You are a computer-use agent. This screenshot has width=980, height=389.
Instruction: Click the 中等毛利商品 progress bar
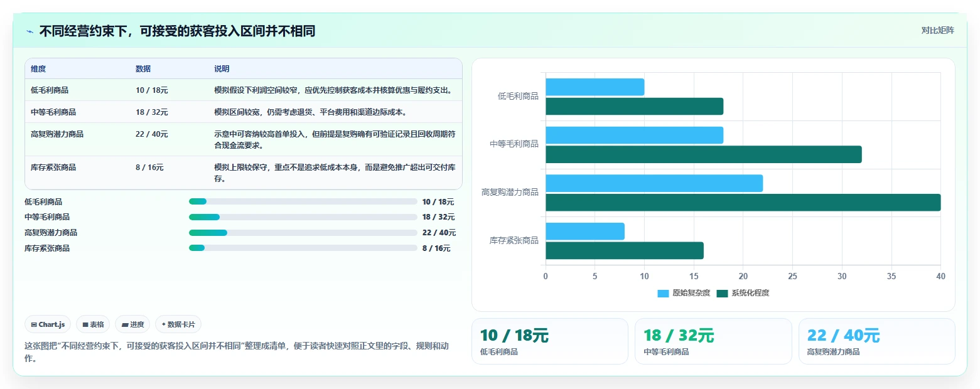(x=303, y=217)
